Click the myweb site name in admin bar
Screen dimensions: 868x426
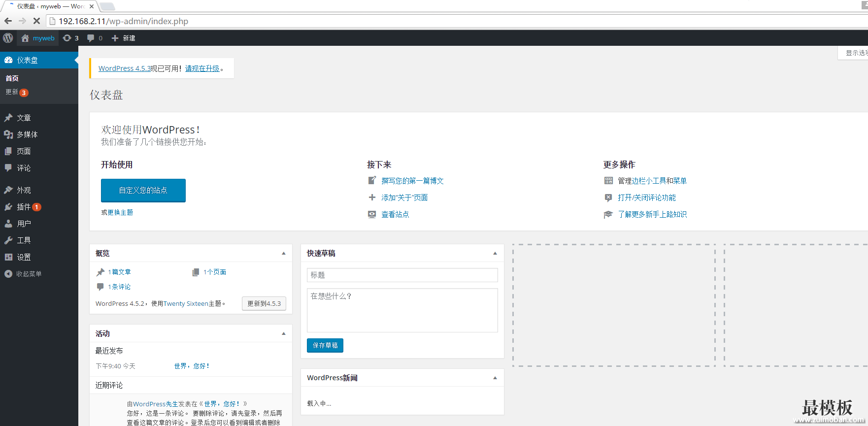44,38
